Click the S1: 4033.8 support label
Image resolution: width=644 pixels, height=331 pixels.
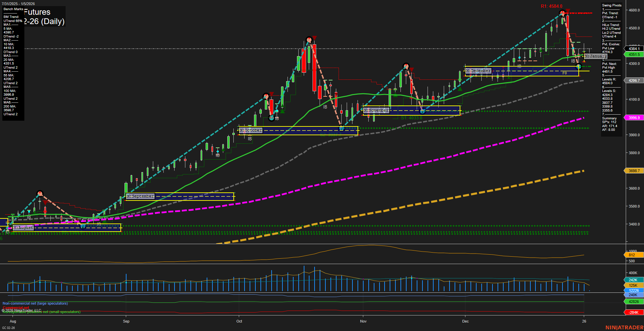point(411,118)
